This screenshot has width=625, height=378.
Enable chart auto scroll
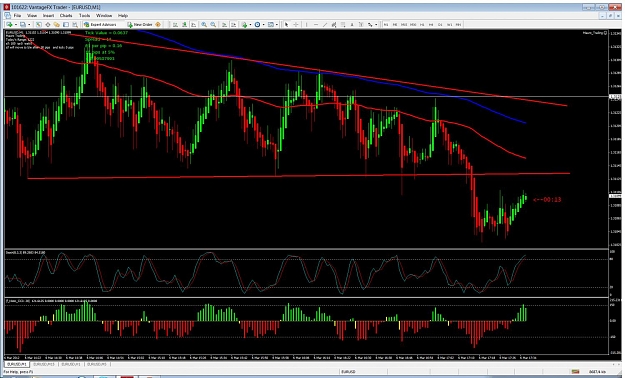pos(224,24)
